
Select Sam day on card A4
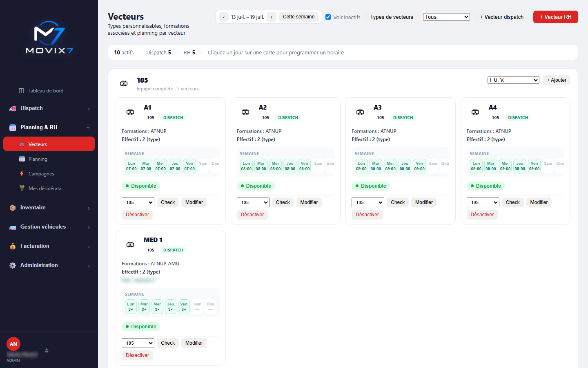click(548, 166)
